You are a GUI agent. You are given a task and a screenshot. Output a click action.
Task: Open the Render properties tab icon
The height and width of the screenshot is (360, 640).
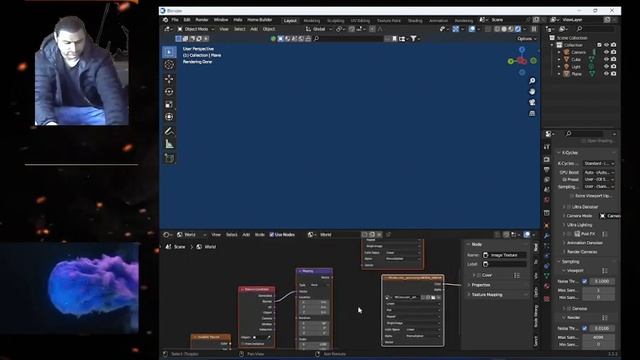click(x=547, y=159)
